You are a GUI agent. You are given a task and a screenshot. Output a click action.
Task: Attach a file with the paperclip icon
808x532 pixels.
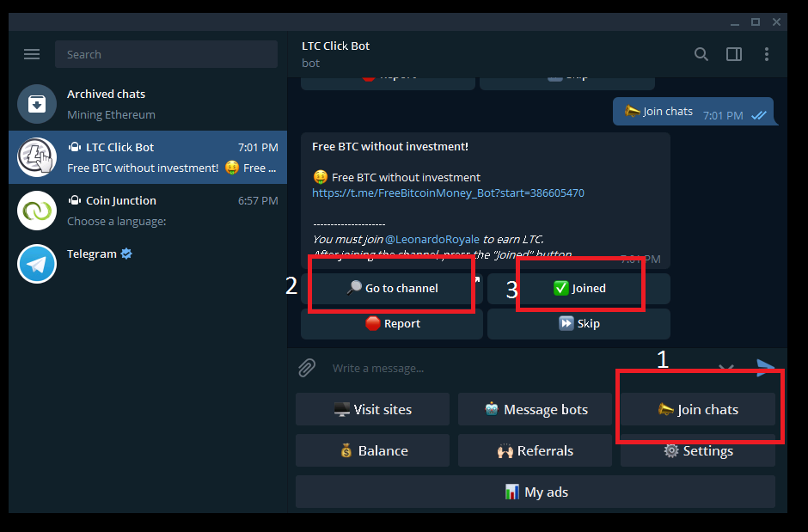pos(307,368)
